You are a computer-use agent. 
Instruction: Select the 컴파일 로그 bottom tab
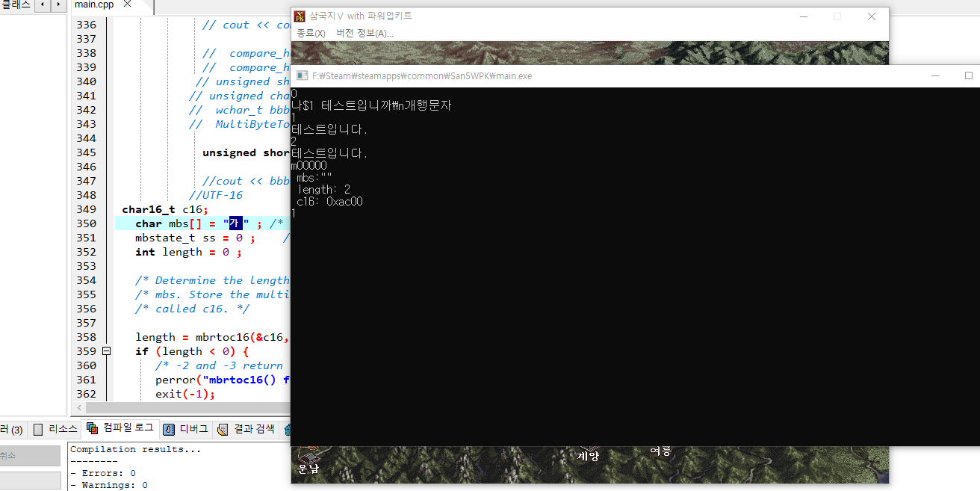120,428
